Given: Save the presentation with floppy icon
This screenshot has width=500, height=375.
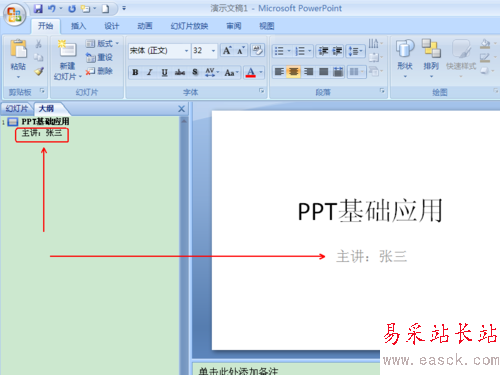Looking at the screenshot, I should point(38,9).
